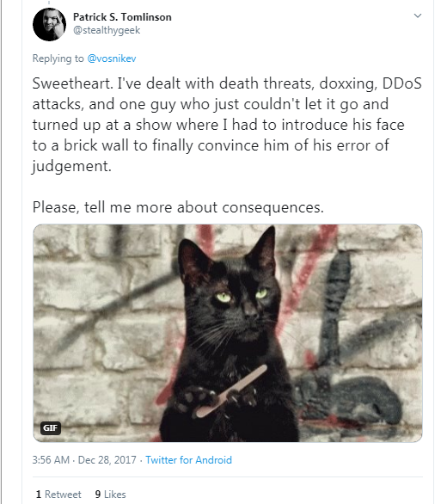
Task: Open the Twitter for Android link
Action: 188,460
